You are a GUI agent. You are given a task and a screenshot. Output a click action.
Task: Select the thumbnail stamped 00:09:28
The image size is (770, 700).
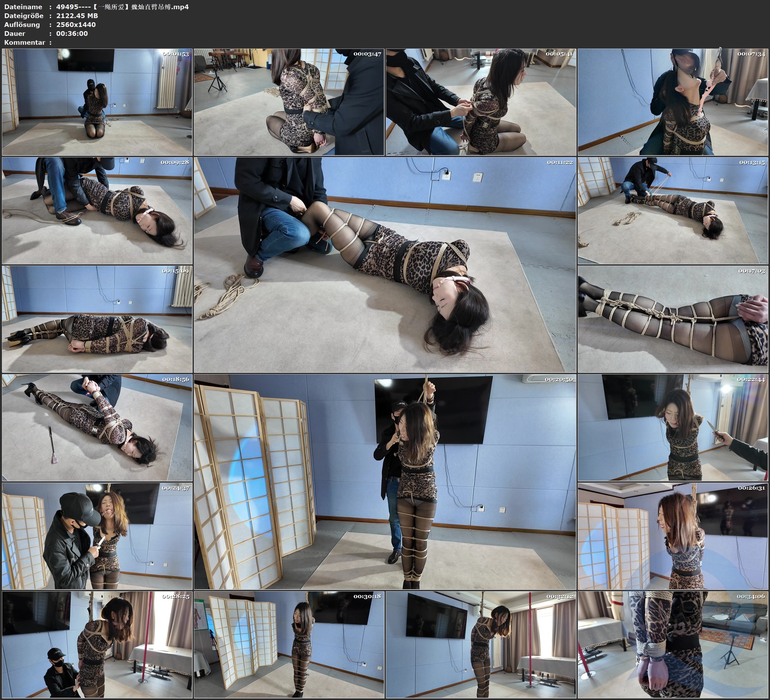[x=97, y=210]
